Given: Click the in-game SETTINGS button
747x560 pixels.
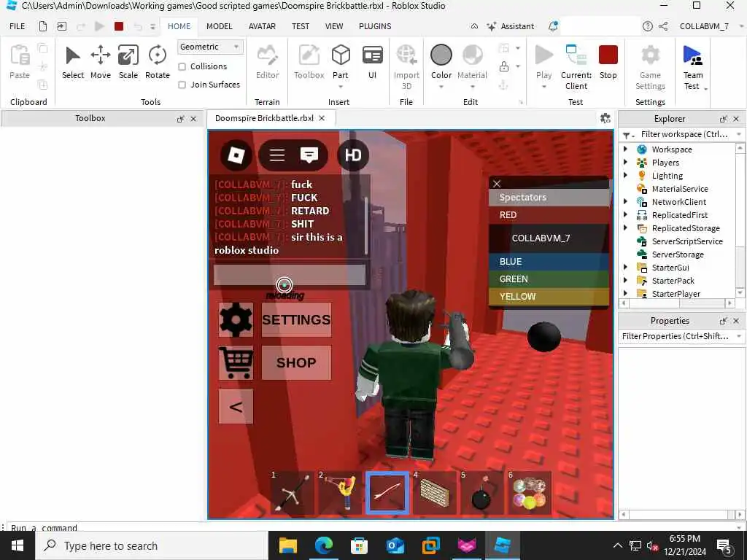Looking at the screenshot, I should point(296,319).
